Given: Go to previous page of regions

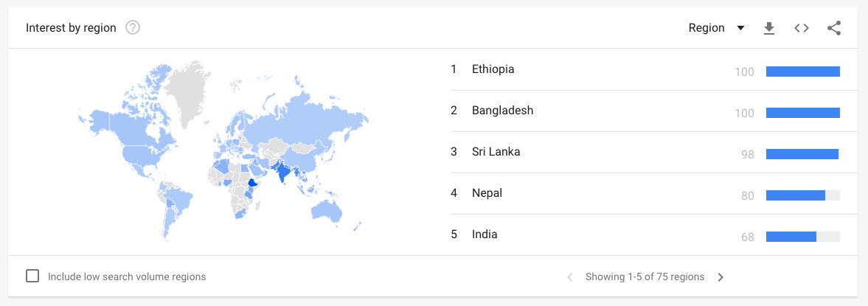Looking at the screenshot, I should [570, 277].
